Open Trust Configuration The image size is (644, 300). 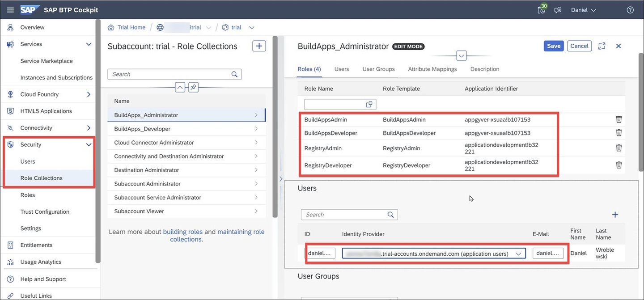click(x=45, y=211)
